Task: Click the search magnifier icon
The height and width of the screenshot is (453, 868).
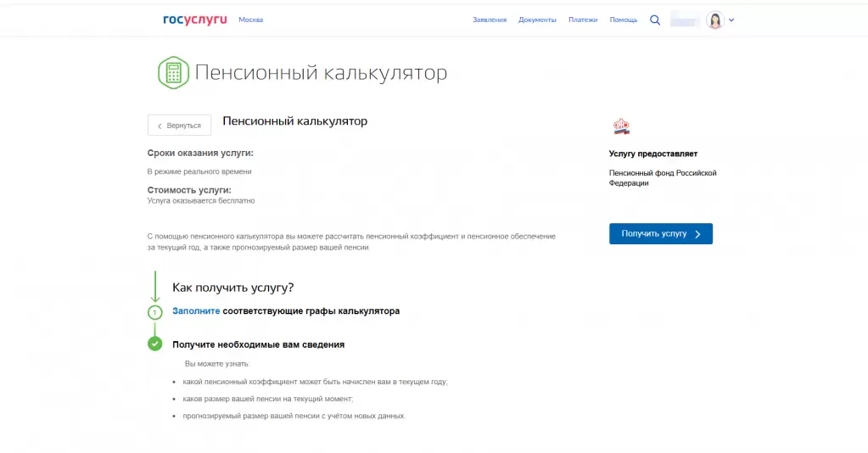Action: click(654, 20)
